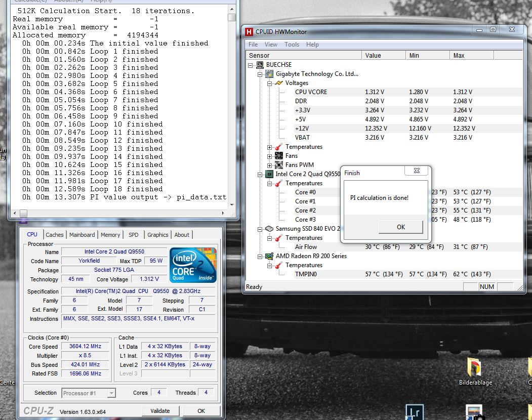Collapse the Samsung SSD 840 EVO node
This screenshot has height=420, width=532.
(260, 229)
